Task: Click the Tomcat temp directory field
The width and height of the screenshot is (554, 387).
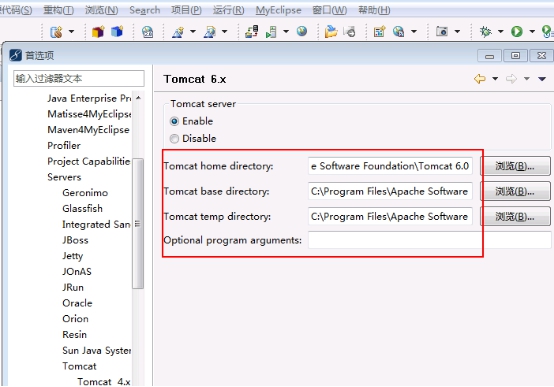Action: pos(390,216)
